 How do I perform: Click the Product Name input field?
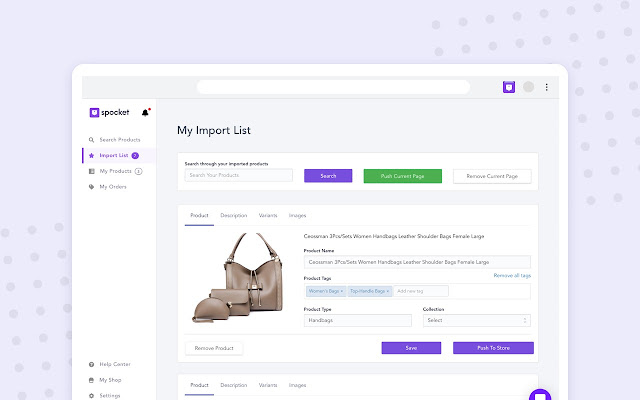[417, 262]
